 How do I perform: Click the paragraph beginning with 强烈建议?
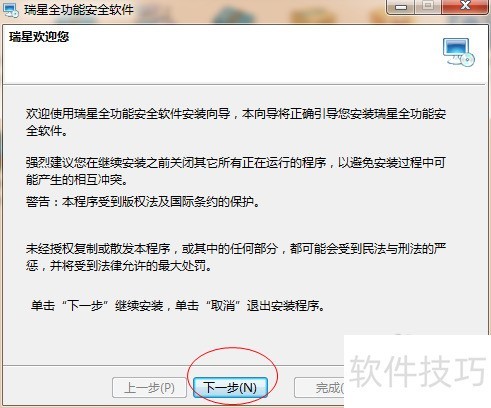click(x=236, y=171)
